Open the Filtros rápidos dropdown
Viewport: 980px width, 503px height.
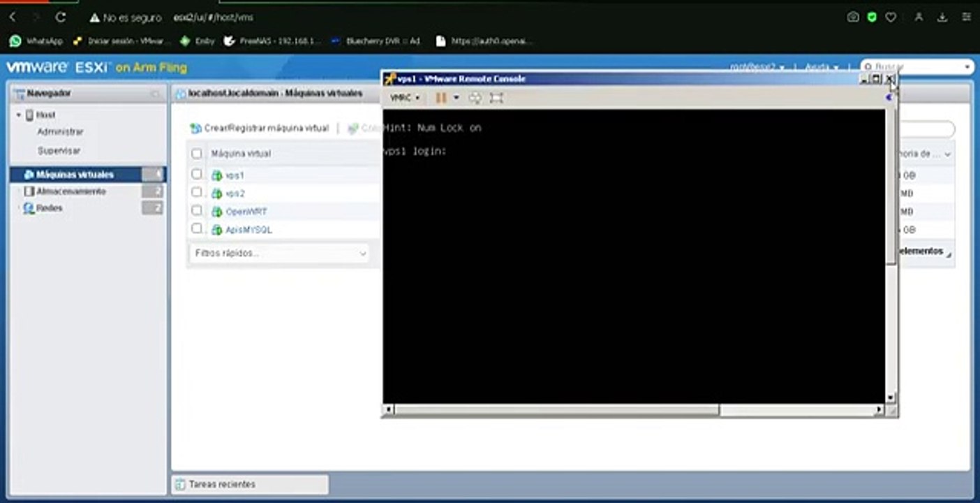[x=279, y=254]
